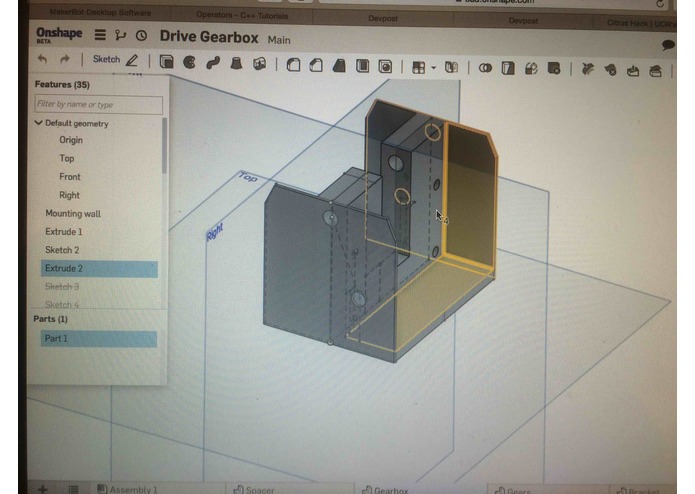Open the Pattern tool dropdown arrow
This screenshot has height=494, width=695.
[433, 68]
